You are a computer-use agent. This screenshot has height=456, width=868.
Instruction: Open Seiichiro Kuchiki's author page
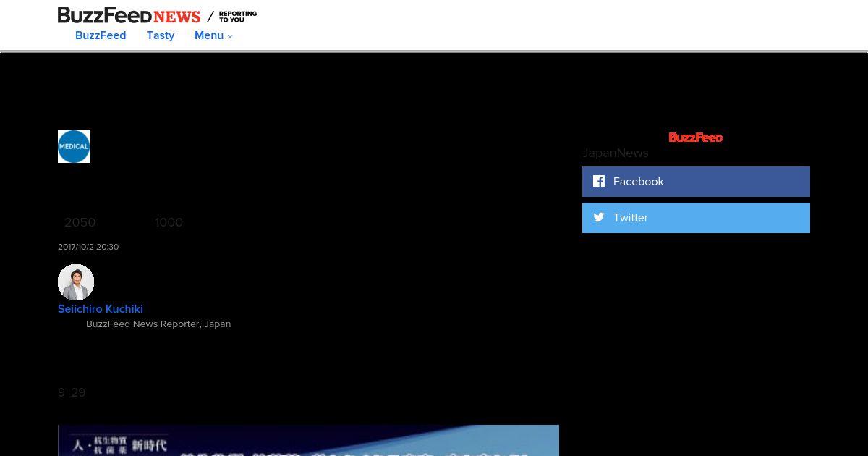[101, 309]
